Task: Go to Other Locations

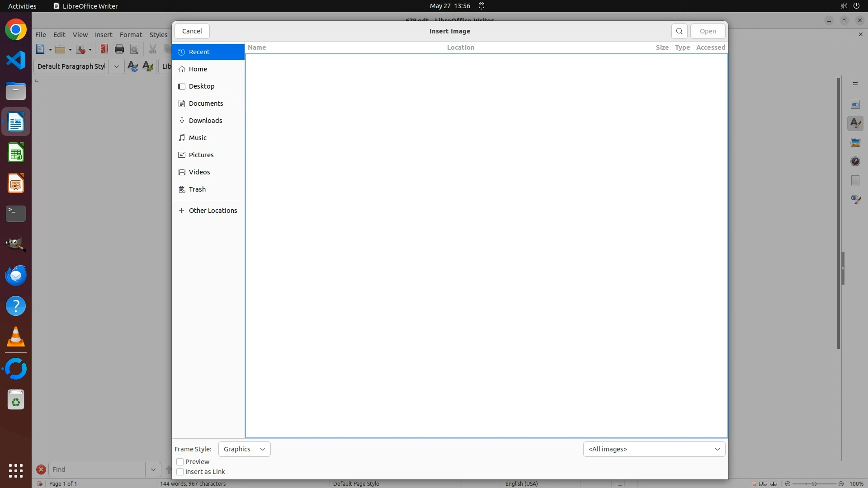Action: pyautogui.click(x=212, y=211)
